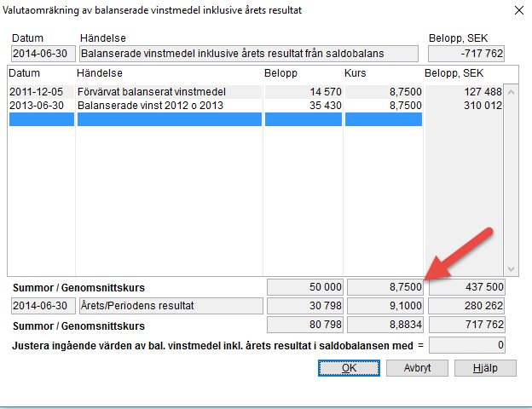Open help with the Hjälp button
The width and height of the screenshot is (532, 409).
484,367
